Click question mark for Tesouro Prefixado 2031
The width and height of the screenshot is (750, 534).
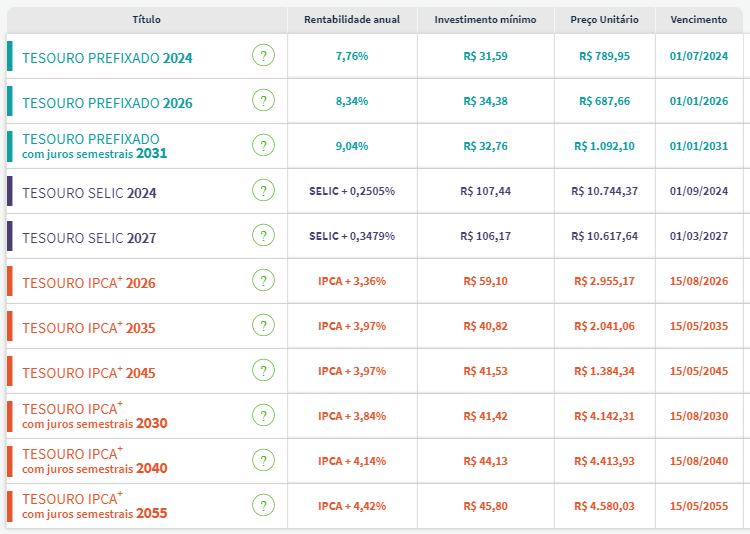pyautogui.click(x=263, y=146)
